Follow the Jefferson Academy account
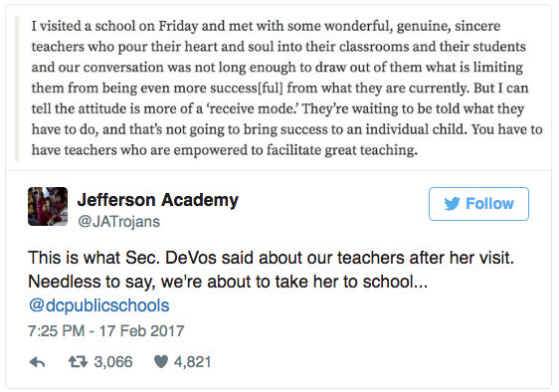 coord(478,204)
